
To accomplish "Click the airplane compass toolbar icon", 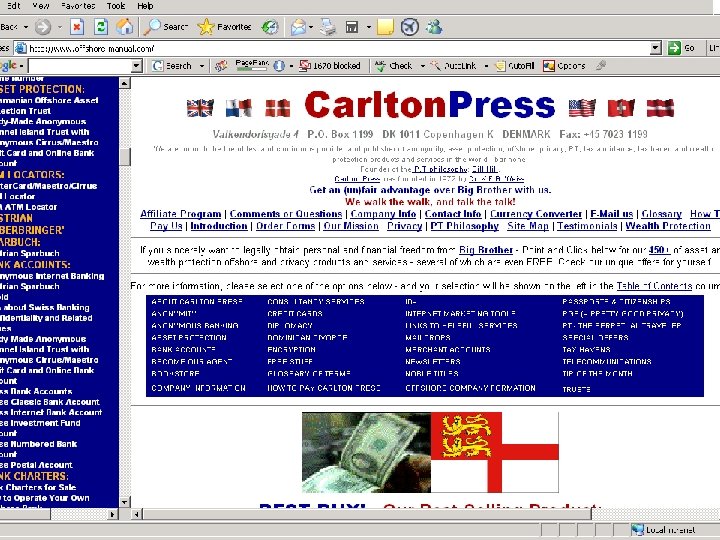I will [410, 27].
